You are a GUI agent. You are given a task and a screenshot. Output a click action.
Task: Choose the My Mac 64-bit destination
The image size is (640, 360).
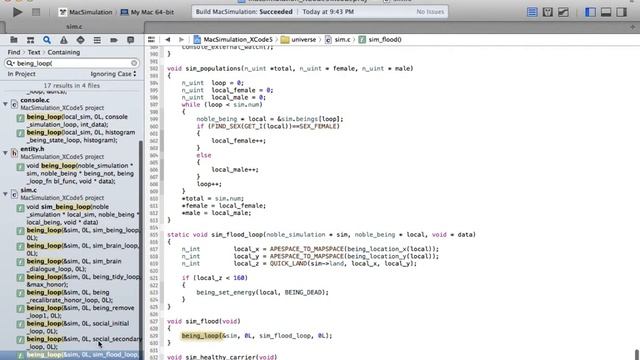(x=147, y=12)
